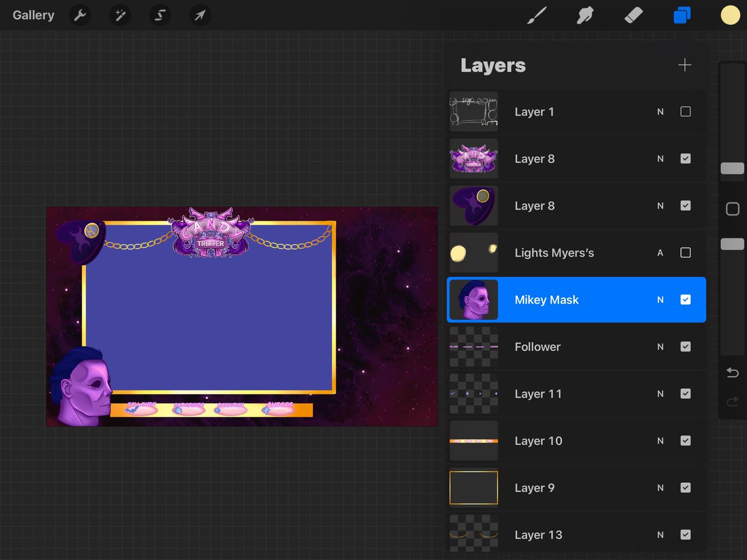The width and height of the screenshot is (747, 560).
Task: Tap the Layer 13 thumbnail
Action: [474, 533]
